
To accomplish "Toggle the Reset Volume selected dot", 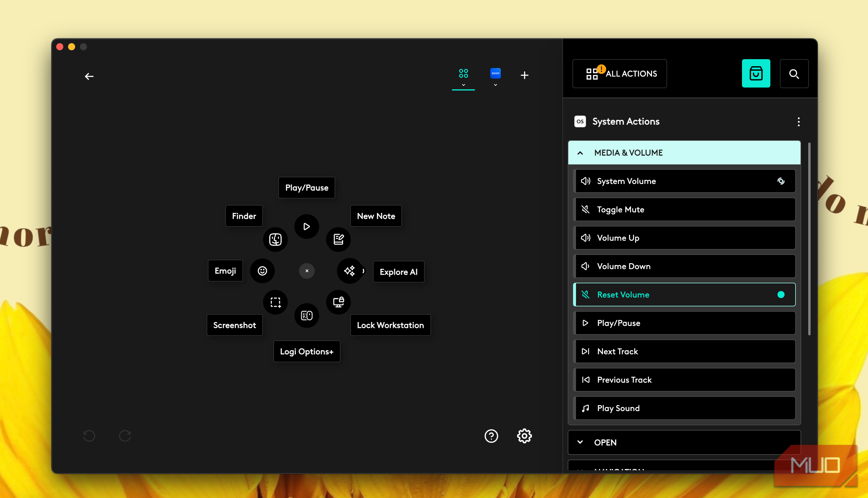I will [781, 295].
